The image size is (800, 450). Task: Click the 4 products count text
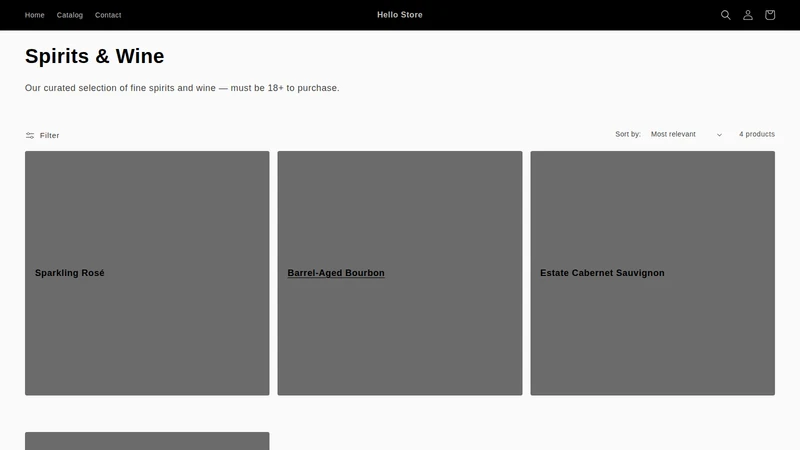point(757,134)
